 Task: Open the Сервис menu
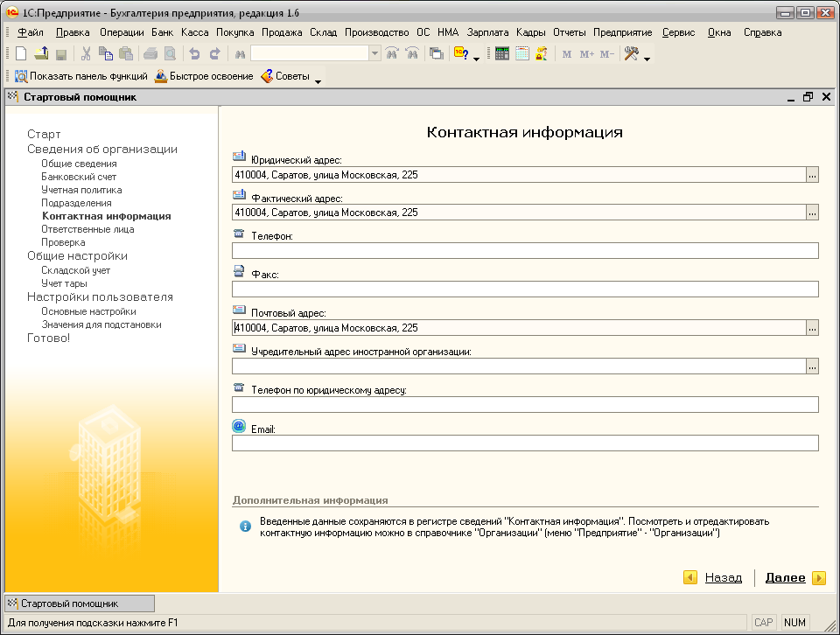678,32
